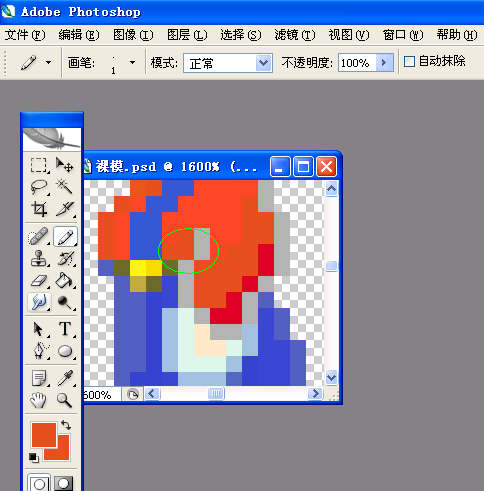Minimize the 裸模.psd document window
This screenshot has width=484, height=491.
pyautogui.click(x=280, y=166)
